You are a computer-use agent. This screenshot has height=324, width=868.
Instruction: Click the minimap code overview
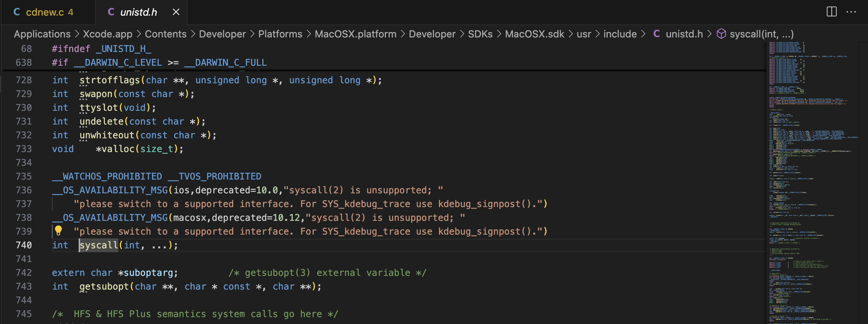click(809, 172)
